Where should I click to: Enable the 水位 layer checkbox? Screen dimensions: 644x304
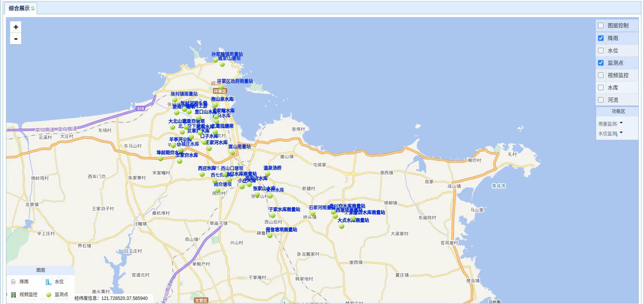[x=601, y=50]
